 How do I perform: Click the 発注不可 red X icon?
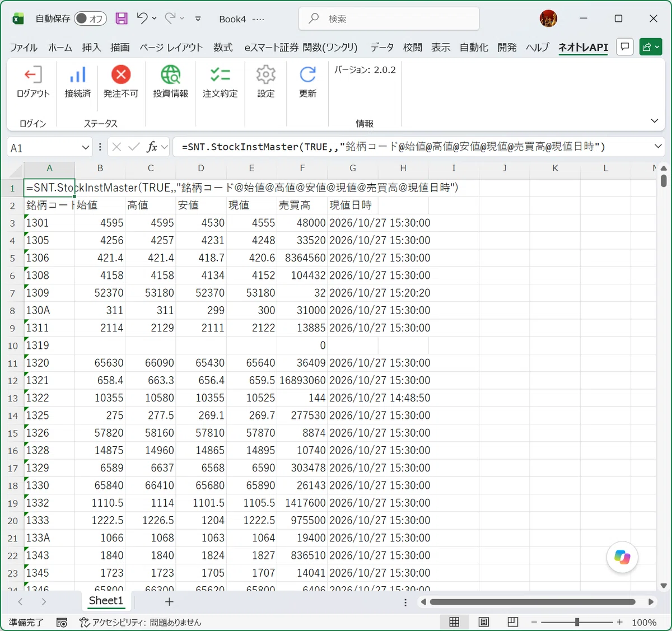tap(120, 74)
